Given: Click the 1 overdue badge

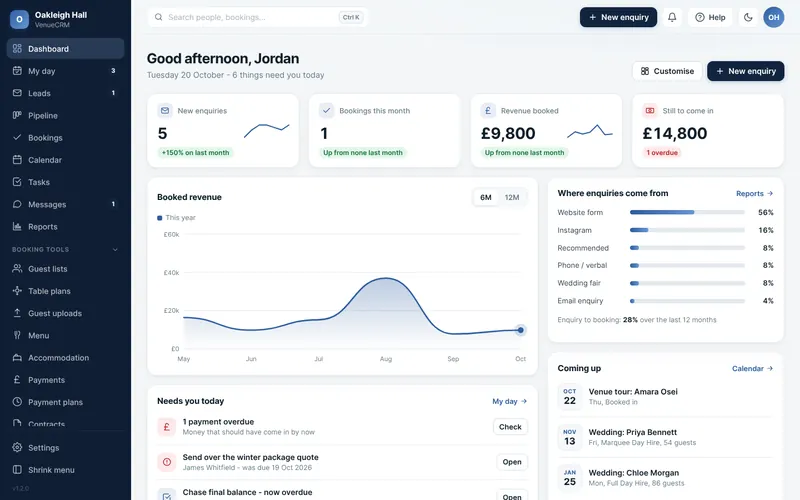Looking at the screenshot, I should 662,153.
